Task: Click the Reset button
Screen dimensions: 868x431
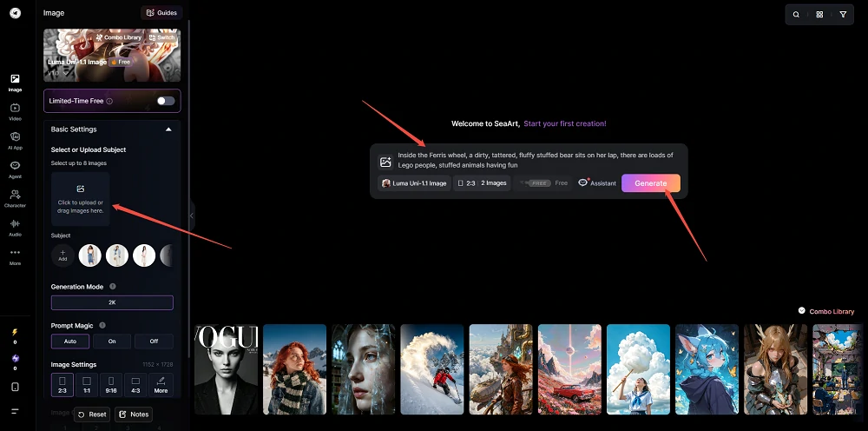Action: pyautogui.click(x=92, y=414)
